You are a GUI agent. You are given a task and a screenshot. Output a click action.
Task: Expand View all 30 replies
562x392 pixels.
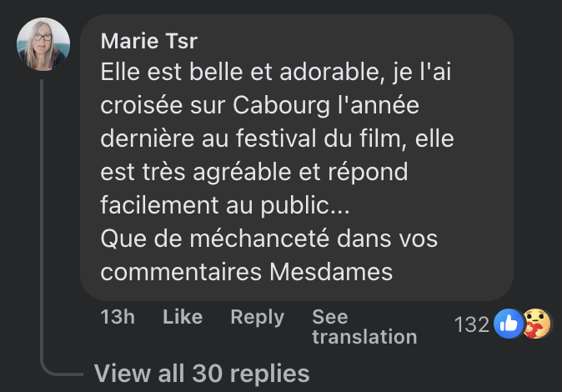coord(201,373)
